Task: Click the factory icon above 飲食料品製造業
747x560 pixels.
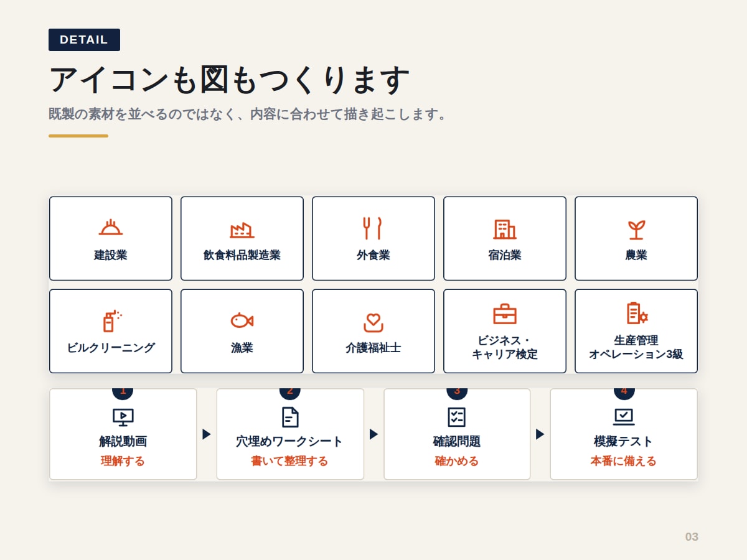Action: [242, 229]
